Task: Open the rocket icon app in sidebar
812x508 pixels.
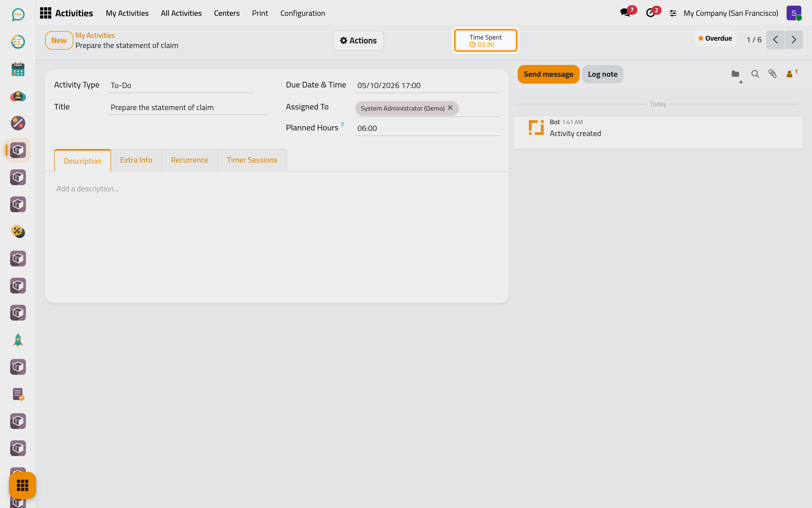Action: [x=18, y=340]
